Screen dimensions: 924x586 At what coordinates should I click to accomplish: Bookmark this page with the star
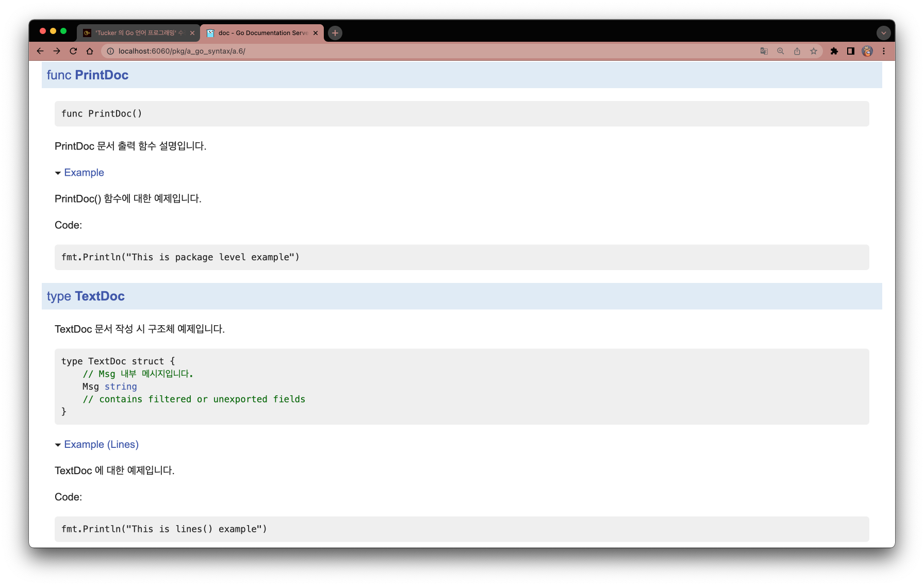coord(814,51)
